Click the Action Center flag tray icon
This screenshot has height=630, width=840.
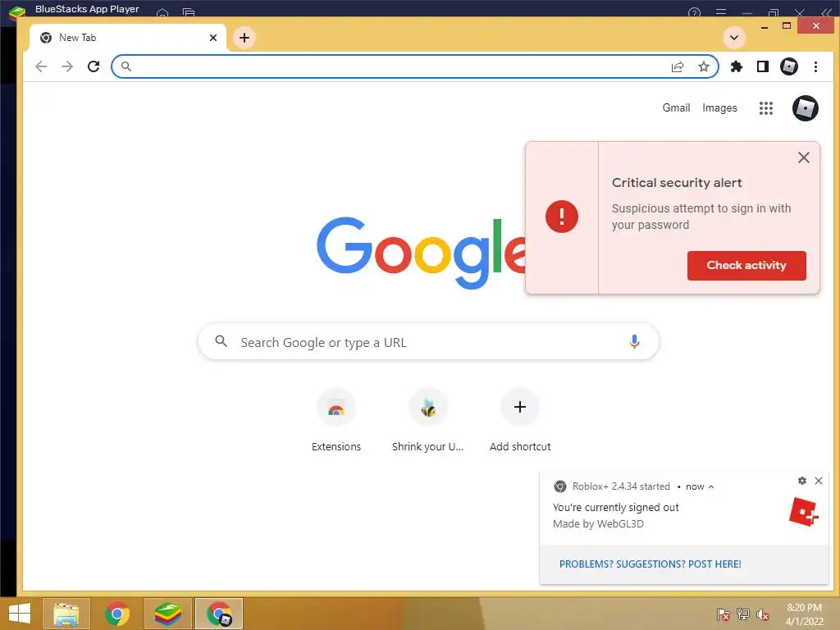(x=723, y=614)
